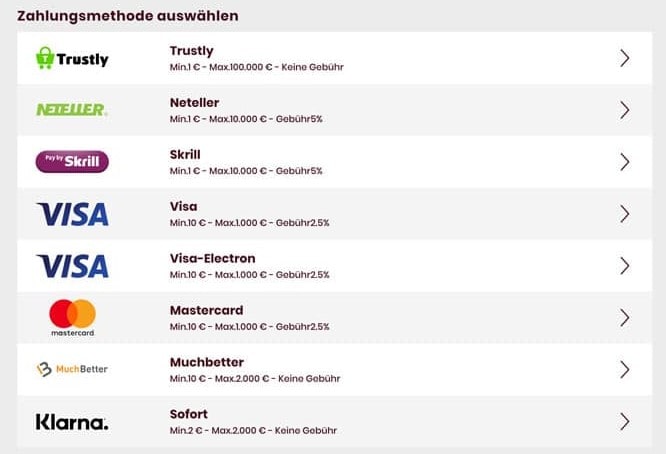666x454 pixels.
Task: Click the chevron next to Visa-Electron
Action: [624, 266]
